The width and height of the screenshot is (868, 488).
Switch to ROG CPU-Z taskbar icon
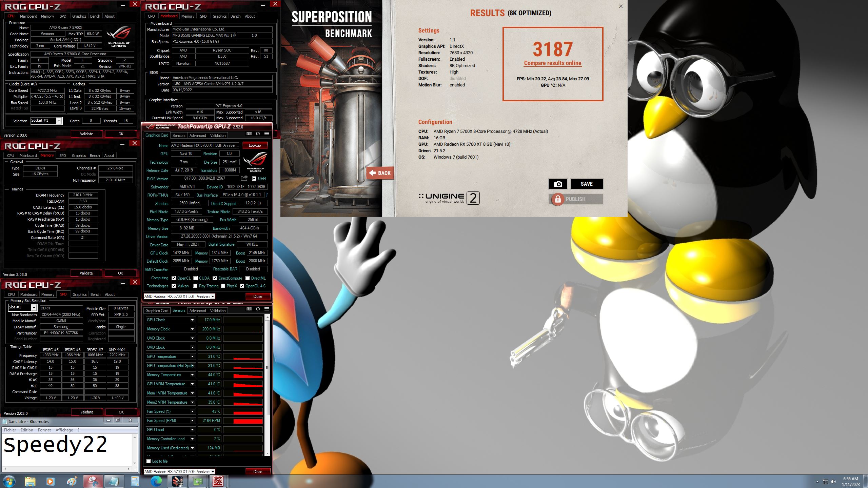click(x=218, y=481)
